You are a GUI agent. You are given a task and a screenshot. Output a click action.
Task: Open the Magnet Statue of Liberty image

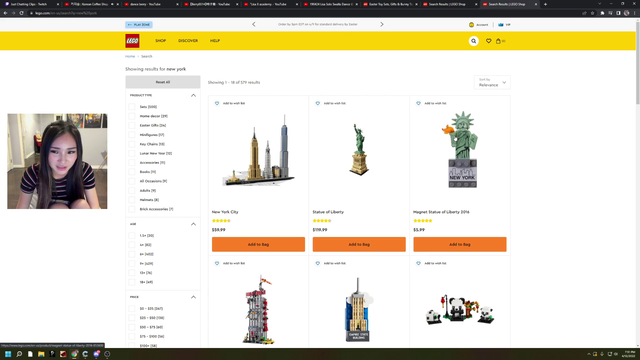tap(461, 150)
